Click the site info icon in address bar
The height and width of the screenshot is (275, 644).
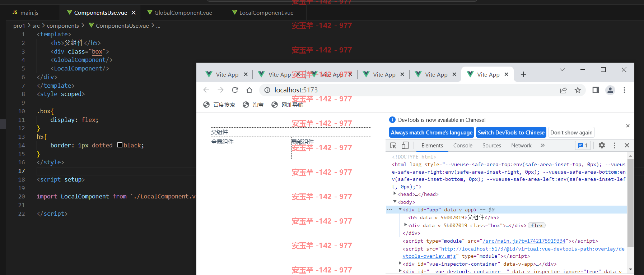[x=267, y=90]
